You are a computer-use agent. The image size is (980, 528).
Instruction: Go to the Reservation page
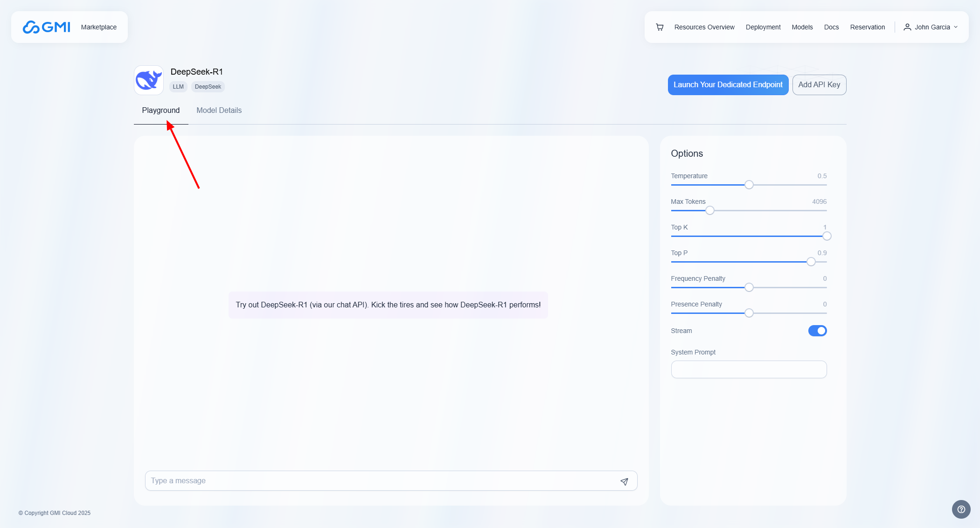coord(867,27)
